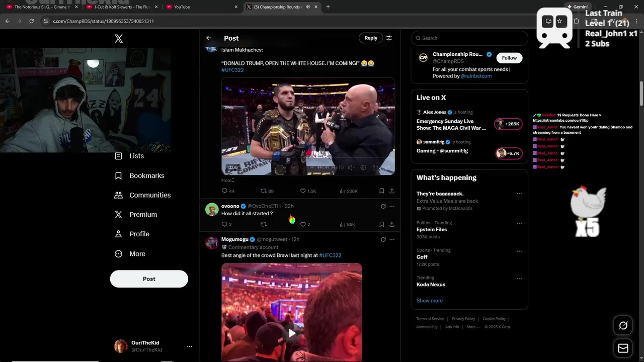The image size is (644, 362).
Task: Open Gemini in the browser toolbar
Action: (x=577, y=7)
